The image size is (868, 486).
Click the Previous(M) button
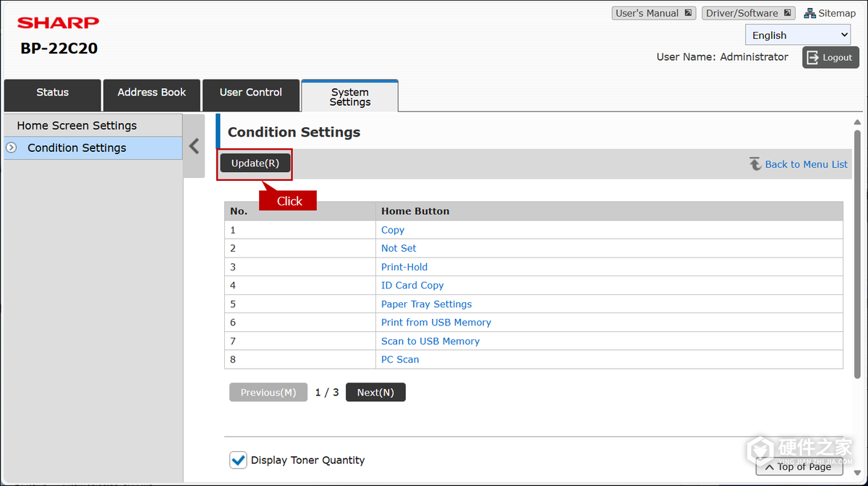coord(268,392)
